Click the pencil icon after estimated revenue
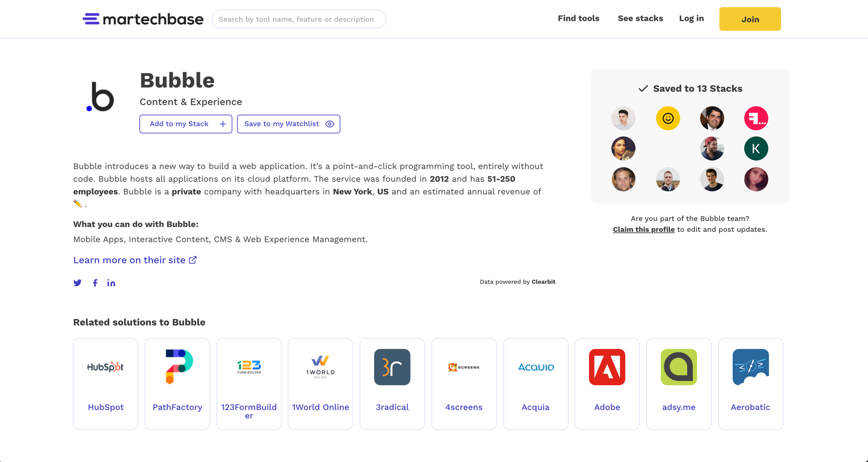This screenshot has height=462, width=868. 77,204
